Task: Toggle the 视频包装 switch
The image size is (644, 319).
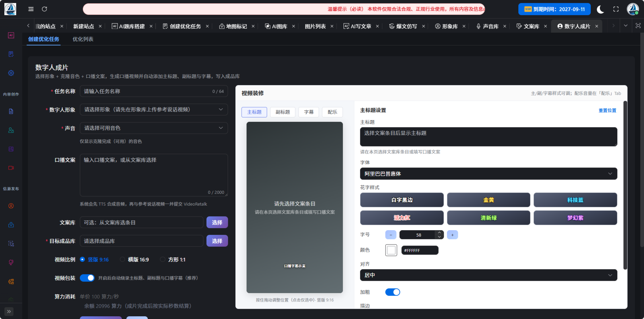Action: [87, 278]
